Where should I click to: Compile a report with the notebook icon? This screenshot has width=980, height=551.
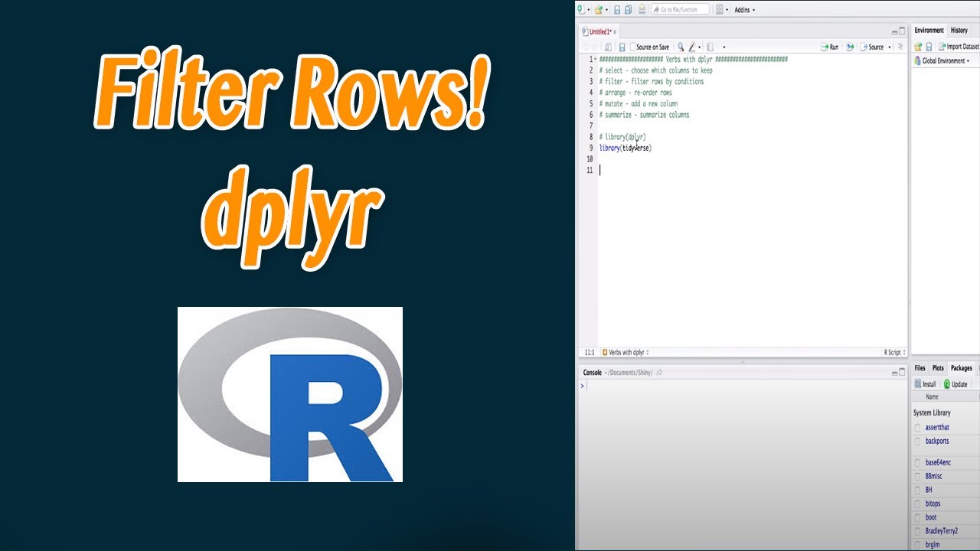pos(710,47)
